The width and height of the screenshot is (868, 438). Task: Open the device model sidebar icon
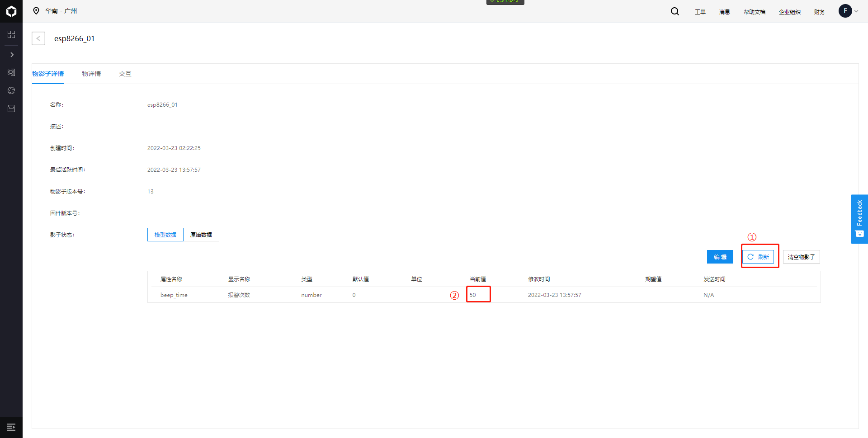tap(11, 72)
